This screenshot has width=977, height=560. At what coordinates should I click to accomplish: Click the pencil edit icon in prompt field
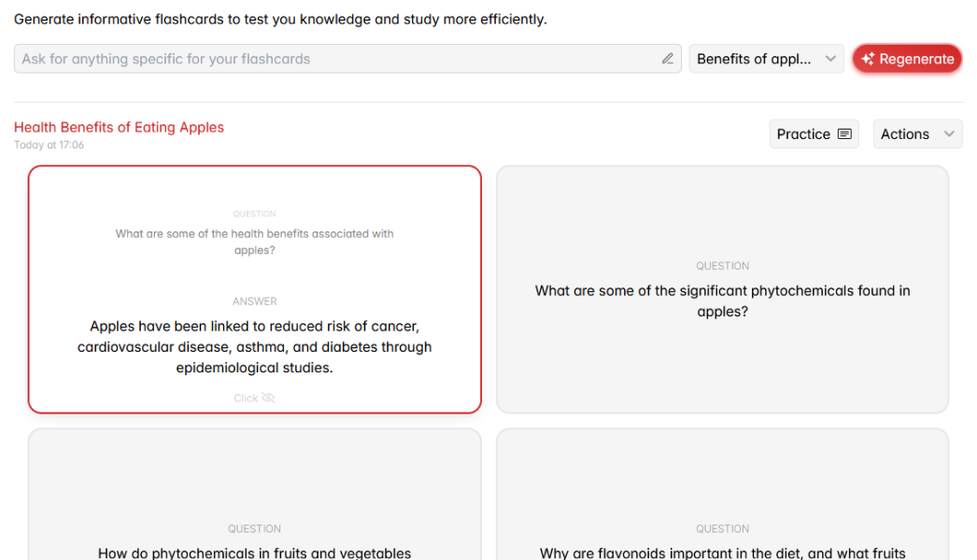(668, 59)
